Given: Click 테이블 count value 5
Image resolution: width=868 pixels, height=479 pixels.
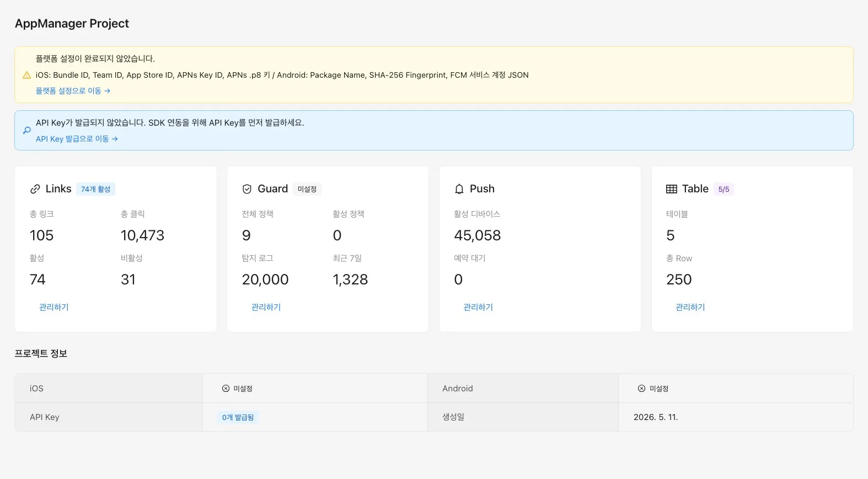Looking at the screenshot, I should [671, 236].
